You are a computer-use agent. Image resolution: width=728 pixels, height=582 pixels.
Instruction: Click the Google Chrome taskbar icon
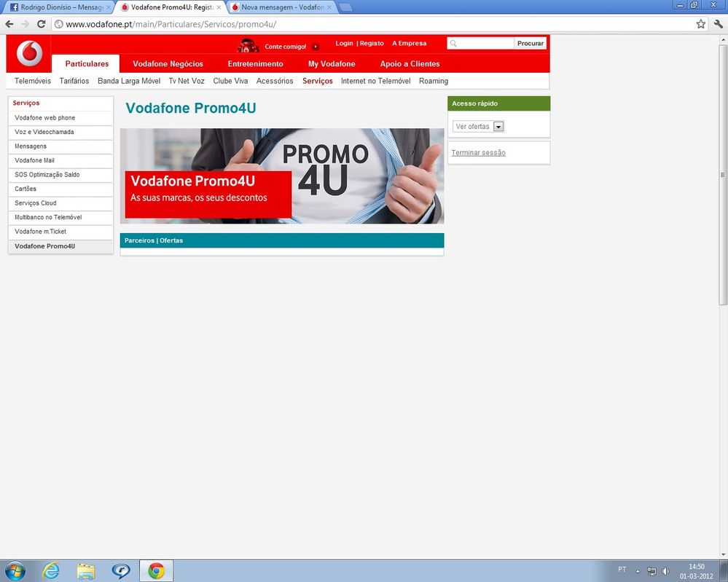click(157, 571)
